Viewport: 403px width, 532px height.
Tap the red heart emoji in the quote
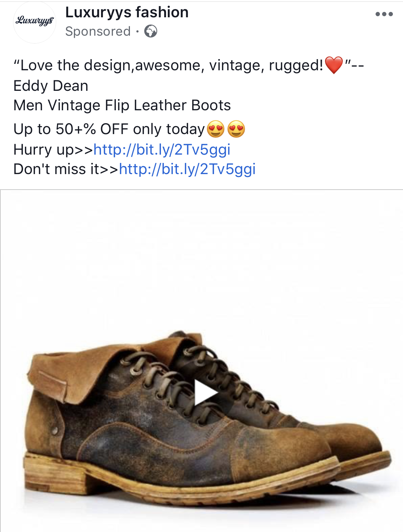(334, 65)
